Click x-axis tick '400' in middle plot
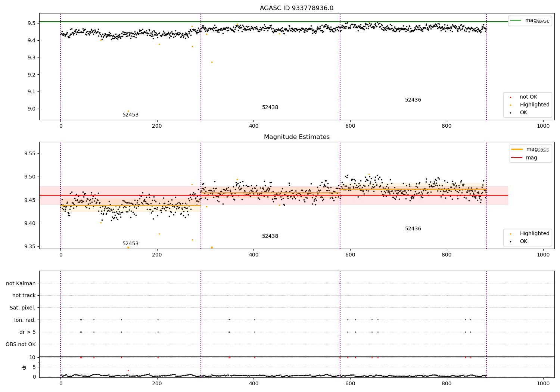The image size is (560, 392). [x=253, y=255]
